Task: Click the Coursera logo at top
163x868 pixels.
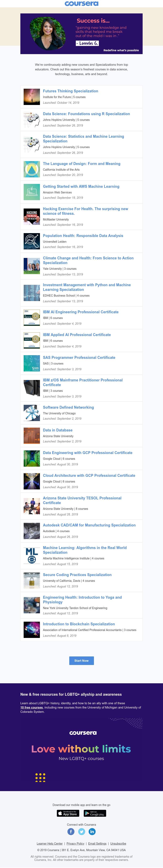Action: point(81,4)
